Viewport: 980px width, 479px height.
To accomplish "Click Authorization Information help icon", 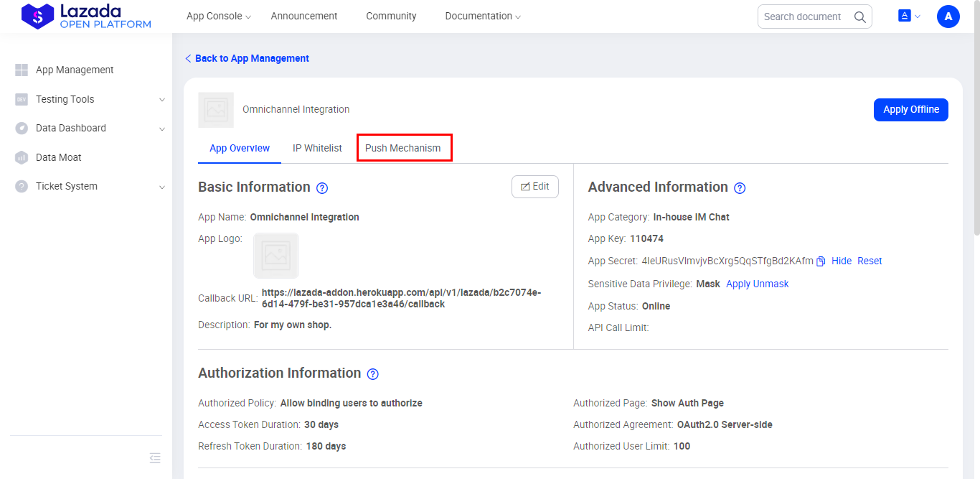I will point(372,374).
